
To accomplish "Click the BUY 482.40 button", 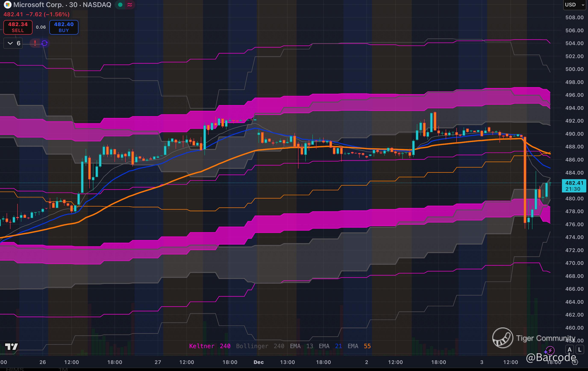I will coord(64,27).
